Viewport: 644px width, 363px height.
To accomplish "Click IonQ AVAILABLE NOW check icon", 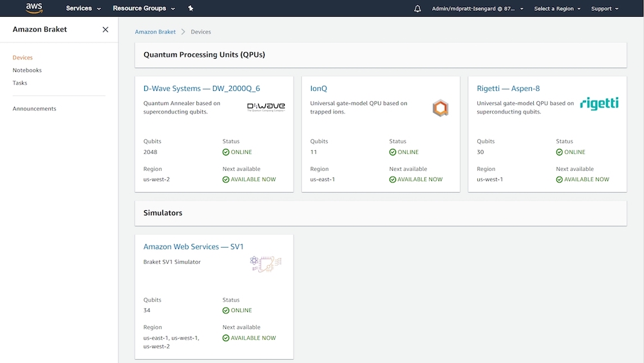I will 393,180.
